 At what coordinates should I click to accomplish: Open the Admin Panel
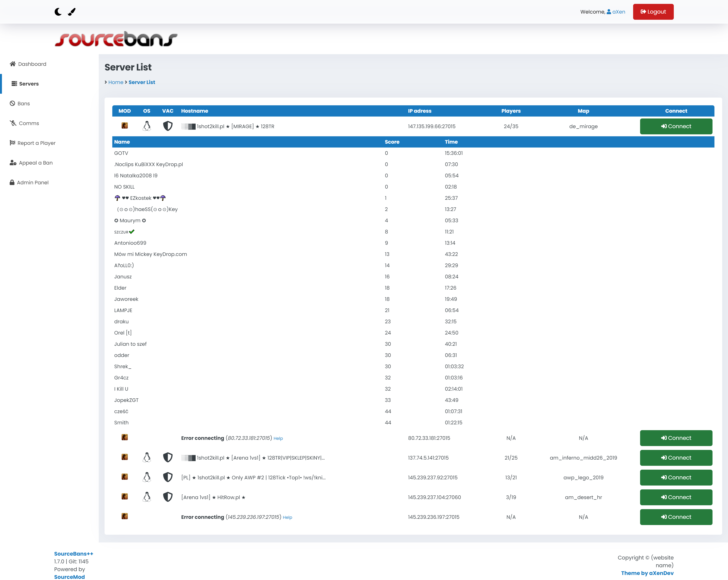coord(32,183)
